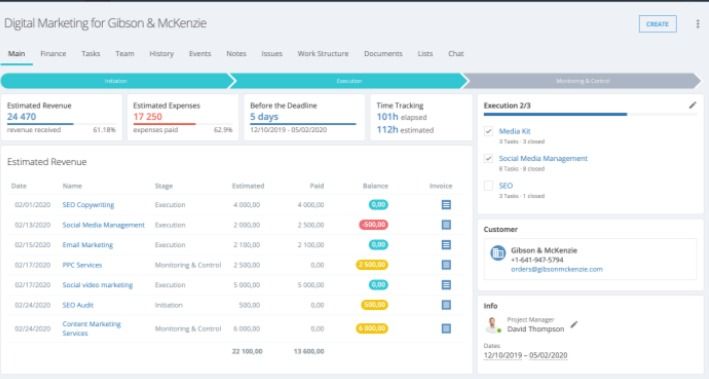Click the CREATE button
Screen dimensions: 709x379
[657, 24]
